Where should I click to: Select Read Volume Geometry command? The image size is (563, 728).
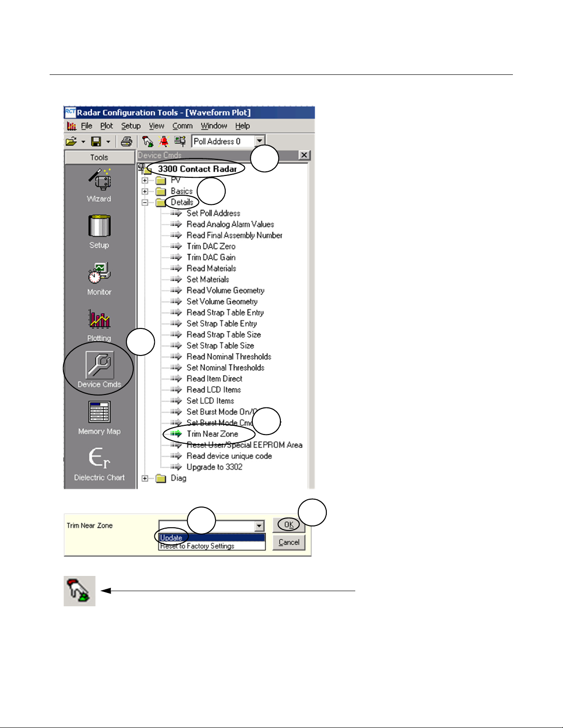click(226, 290)
